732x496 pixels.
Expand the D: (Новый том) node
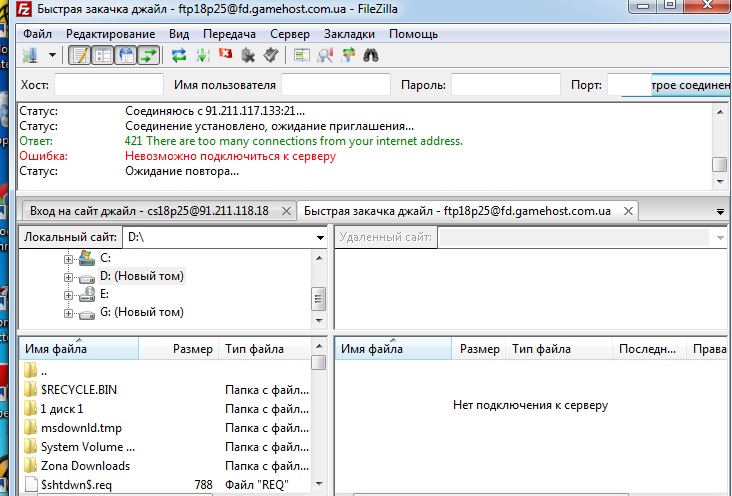click(68, 277)
